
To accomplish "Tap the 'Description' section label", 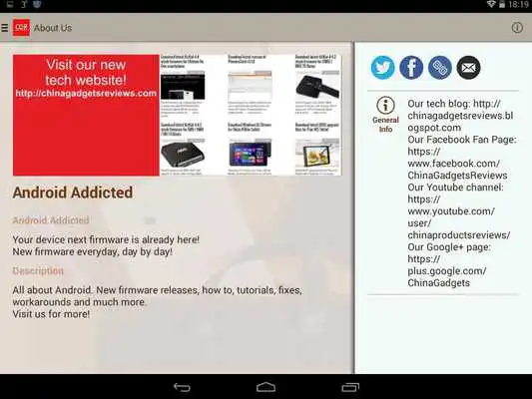I will click(38, 270).
